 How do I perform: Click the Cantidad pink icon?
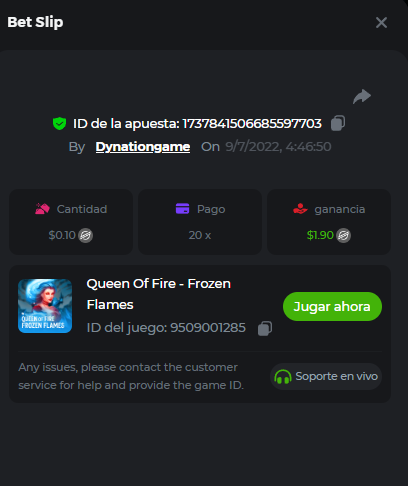tap(42, 209)
